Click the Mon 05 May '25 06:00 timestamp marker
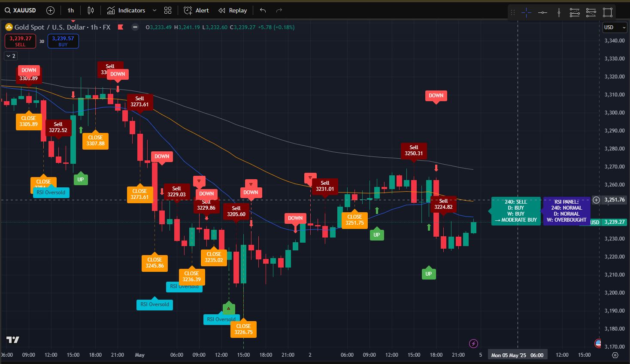 point(517,355)
